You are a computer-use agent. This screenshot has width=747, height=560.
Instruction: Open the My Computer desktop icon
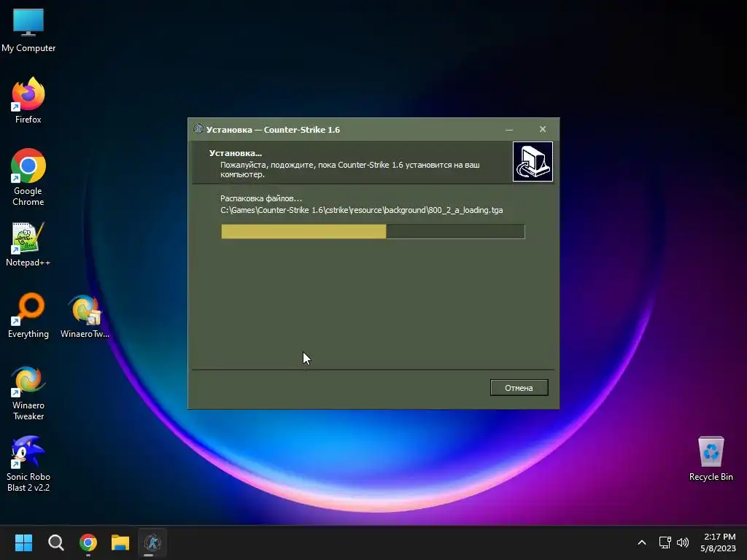tap(28, 31)
